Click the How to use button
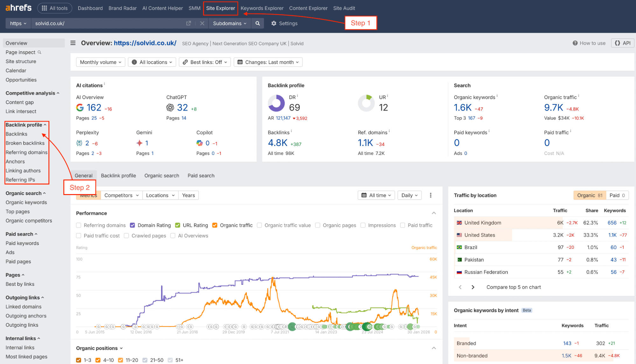 pyautogui.click(x=589, y=43)
